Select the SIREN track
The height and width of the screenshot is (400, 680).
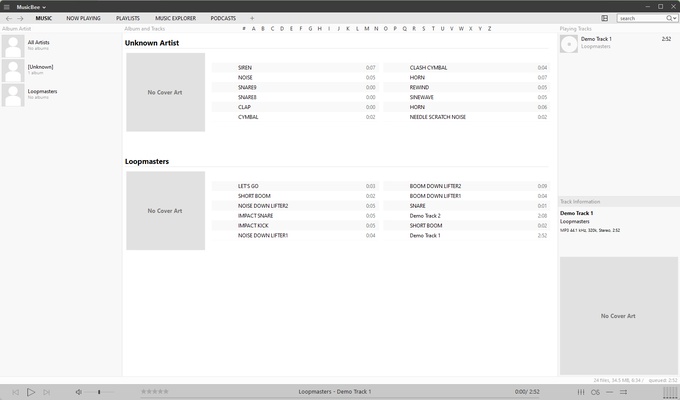[295, 68]
